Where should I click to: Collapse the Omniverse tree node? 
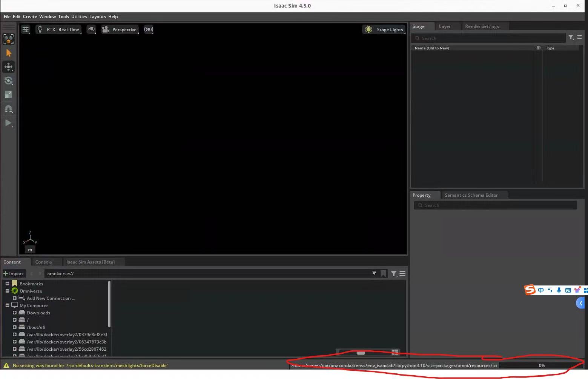(7, 291)
